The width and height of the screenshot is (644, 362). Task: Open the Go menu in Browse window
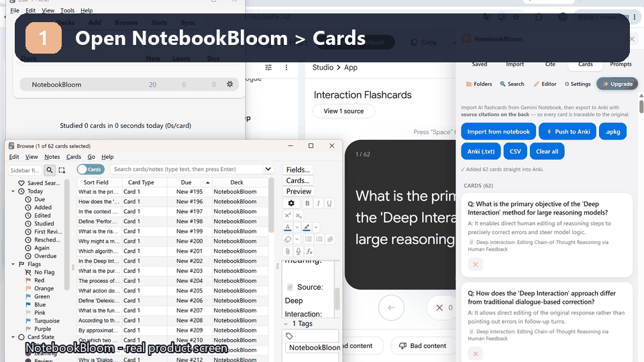(91, 157)
